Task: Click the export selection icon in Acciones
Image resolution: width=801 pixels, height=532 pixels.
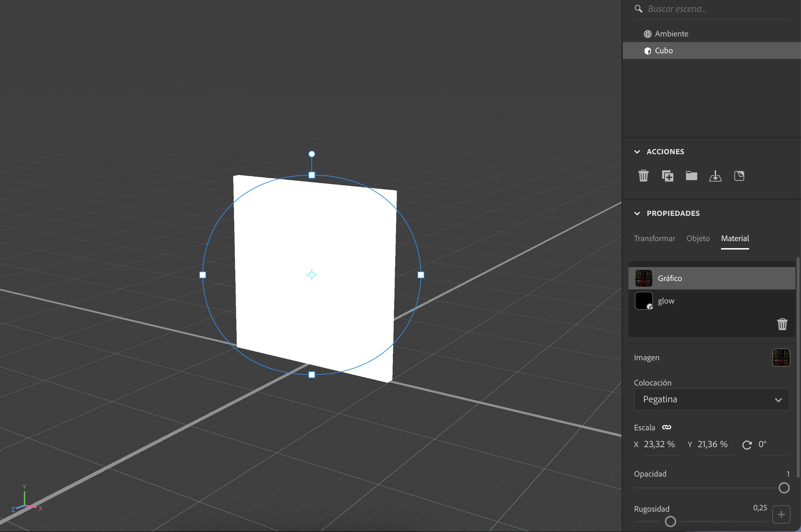Action: (x=739, y=176)
